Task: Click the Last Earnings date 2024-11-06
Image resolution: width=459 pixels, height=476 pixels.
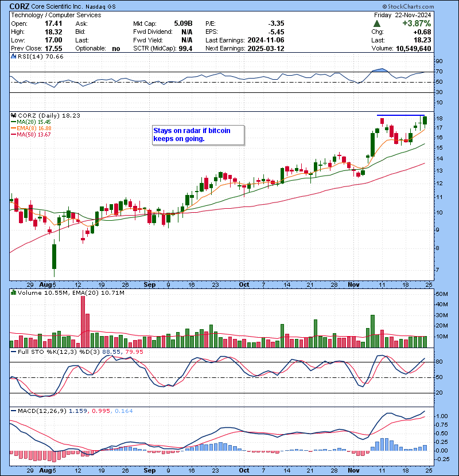Action: tap(266, 40)
